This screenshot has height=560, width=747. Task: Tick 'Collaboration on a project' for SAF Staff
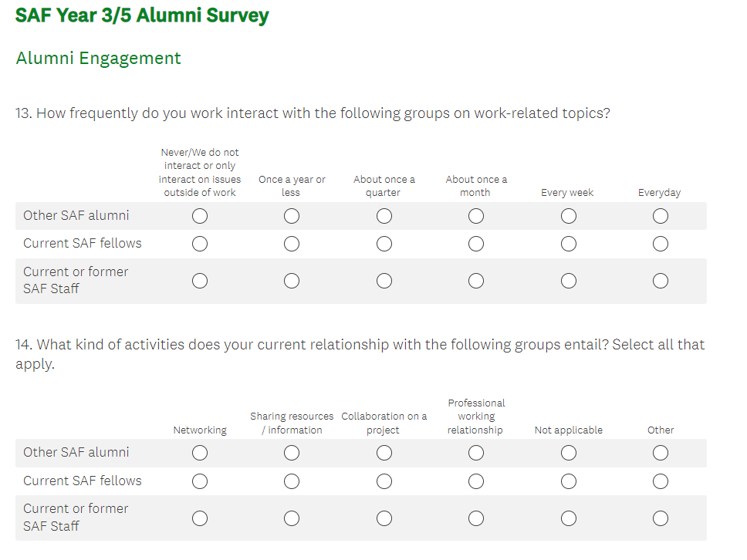coord(384,518)
